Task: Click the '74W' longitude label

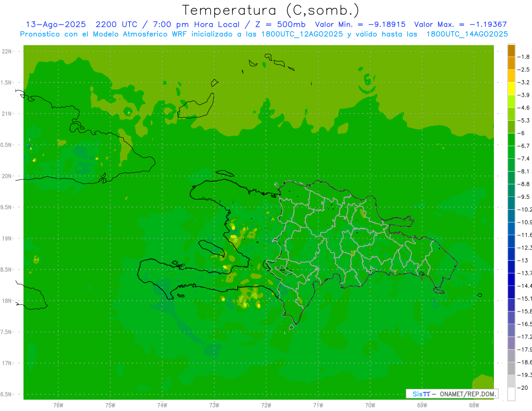Action: point(162,405)
